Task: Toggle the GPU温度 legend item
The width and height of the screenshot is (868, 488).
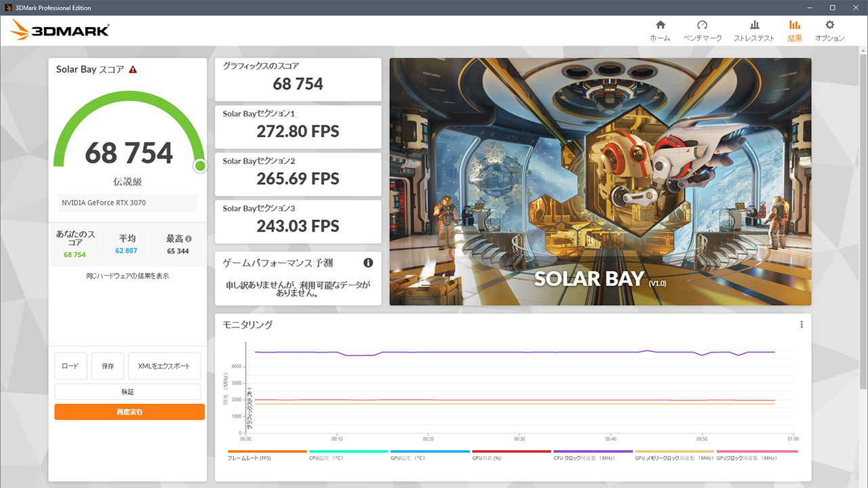Action: pyautogui.click(x=430, y=455)
